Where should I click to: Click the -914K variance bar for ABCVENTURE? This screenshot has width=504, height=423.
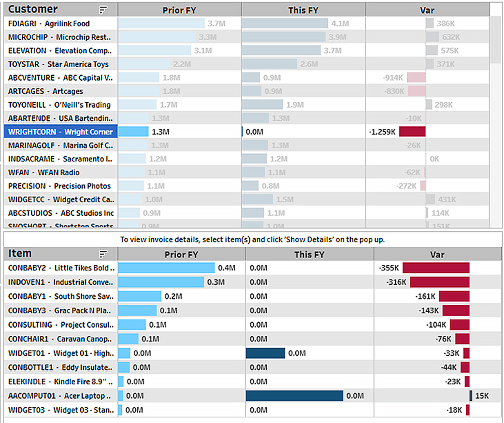tap(416, 77)
